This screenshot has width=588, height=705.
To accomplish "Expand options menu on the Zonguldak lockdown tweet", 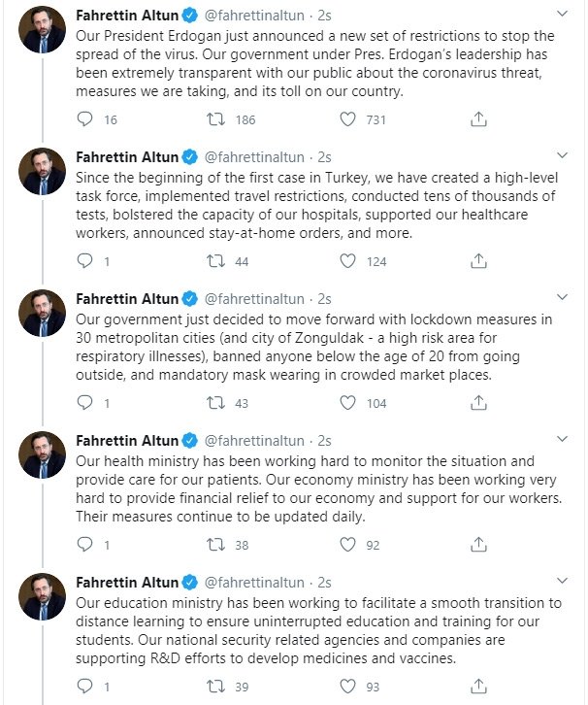I will click(x=562, y=297).
